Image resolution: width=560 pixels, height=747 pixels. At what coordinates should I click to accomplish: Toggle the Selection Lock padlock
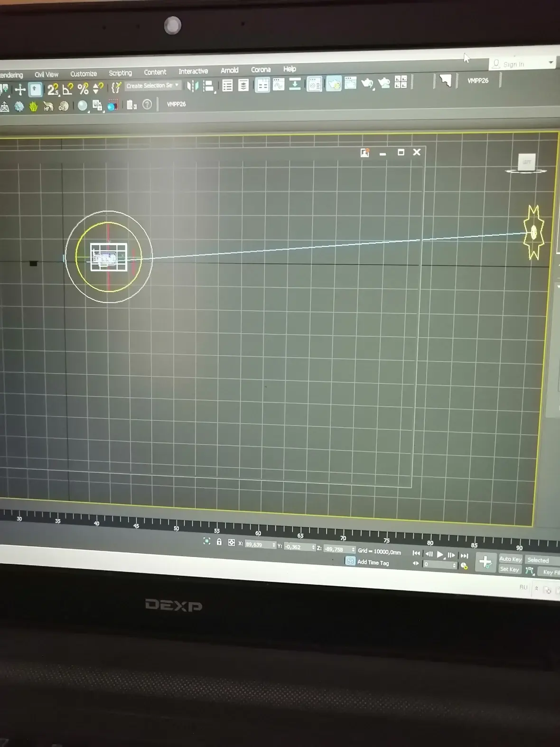[x=219, y=541]
